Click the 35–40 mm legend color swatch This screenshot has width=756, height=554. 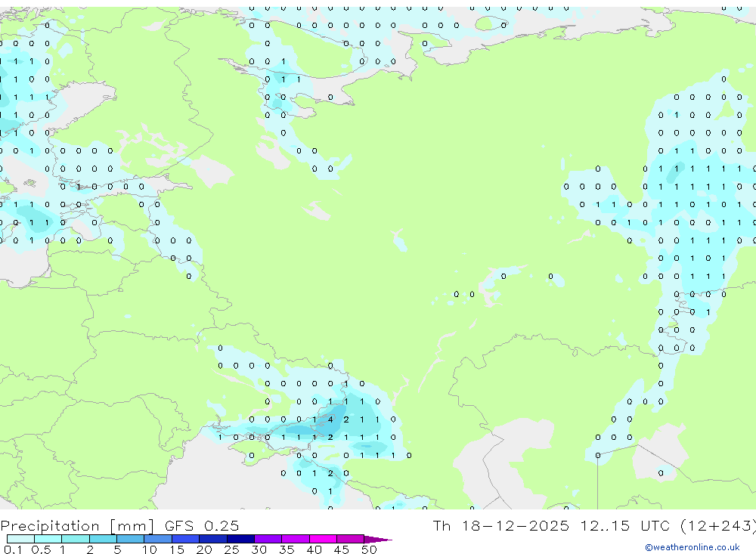coord(296,539)
